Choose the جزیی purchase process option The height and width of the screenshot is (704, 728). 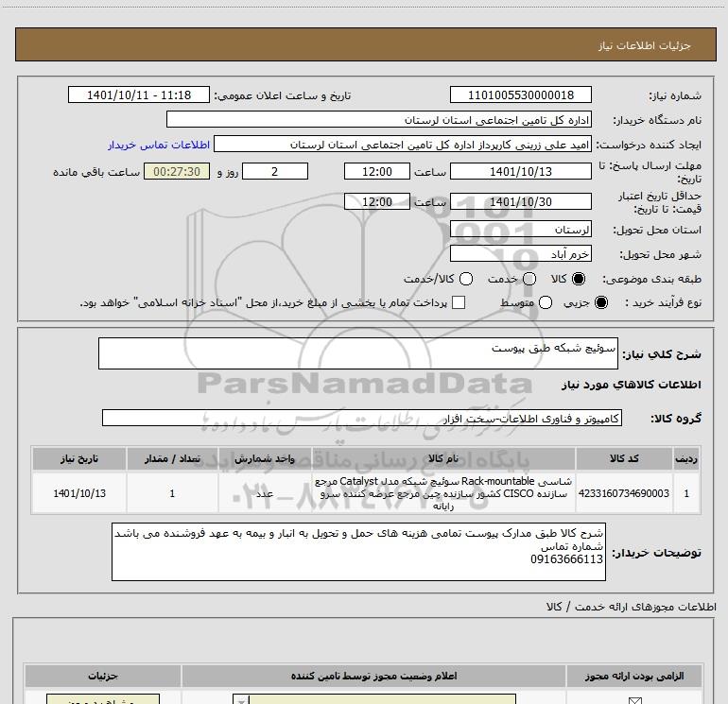click(x=600, y=302)
